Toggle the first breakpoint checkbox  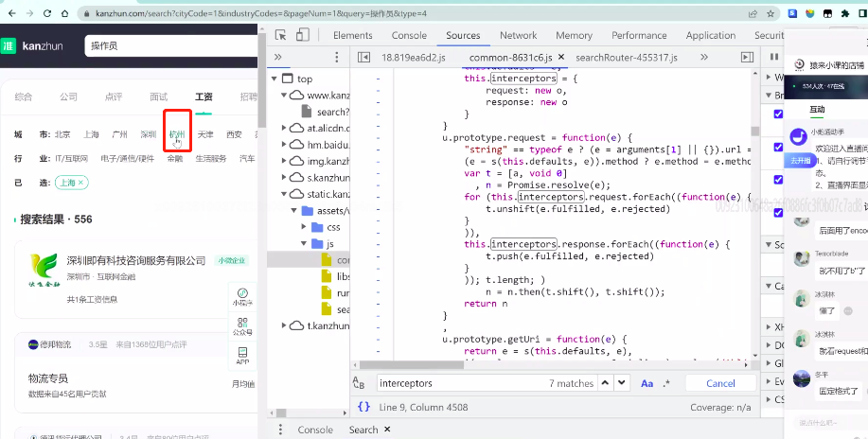pos(778,114)
